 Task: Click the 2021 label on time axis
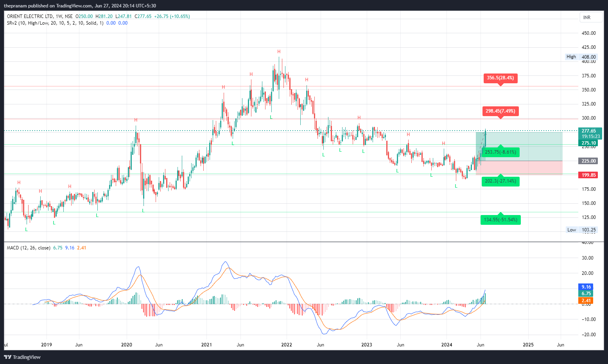[x=206, y=345]
